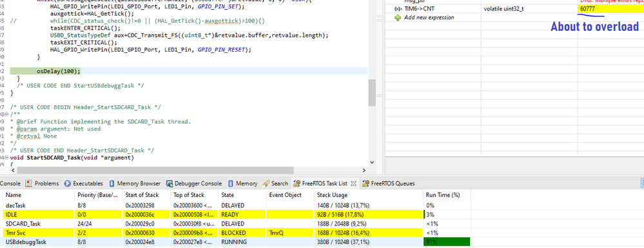Image resolution: width=644 pixels, height=248 pixels.
Task: Open the Executables tab
Action: pos(84,183)
